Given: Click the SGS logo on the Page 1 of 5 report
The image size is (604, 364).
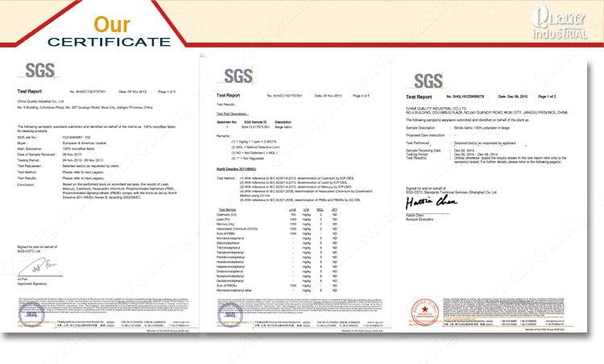Looking at the screenshot, I should (x=39, y=71).
